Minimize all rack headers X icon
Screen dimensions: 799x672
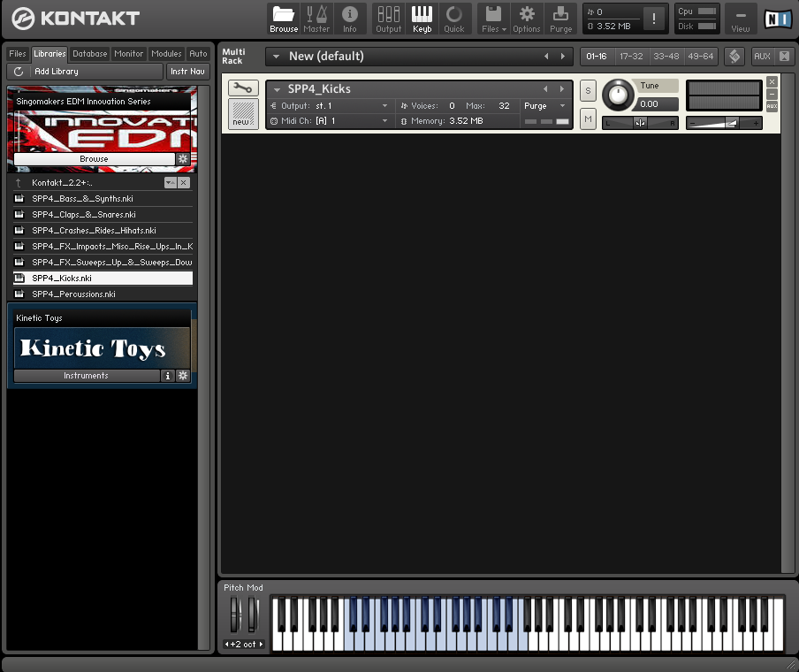[x=785, y=56]
